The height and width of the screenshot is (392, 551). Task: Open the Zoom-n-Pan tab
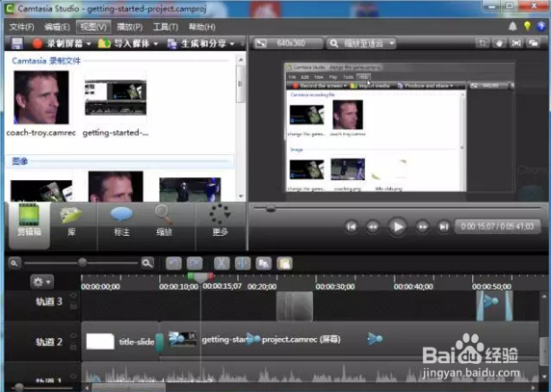click(x=164, y=222)
